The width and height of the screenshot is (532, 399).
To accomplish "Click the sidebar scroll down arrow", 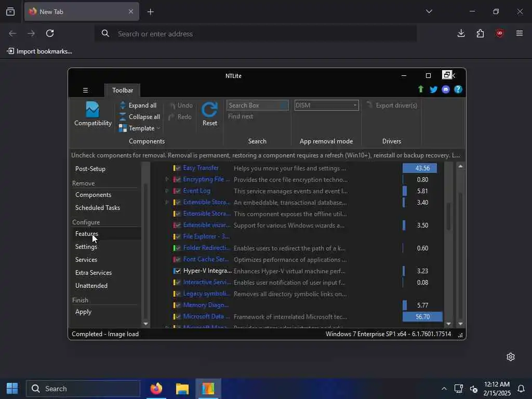I will point(145,324).
